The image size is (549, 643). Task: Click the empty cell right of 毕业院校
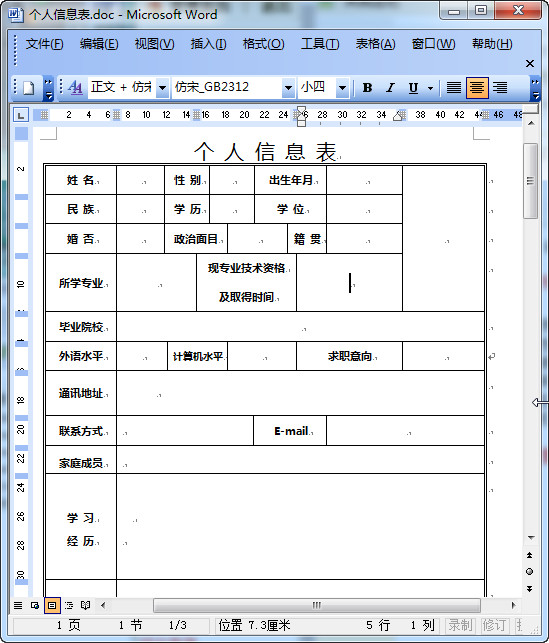301,327
